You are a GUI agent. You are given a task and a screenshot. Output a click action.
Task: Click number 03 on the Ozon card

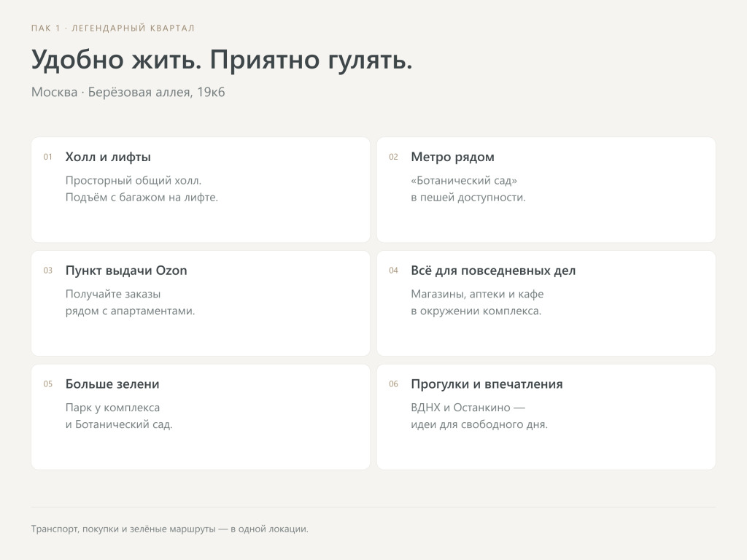pyautogui.click(x=47, y=271)
